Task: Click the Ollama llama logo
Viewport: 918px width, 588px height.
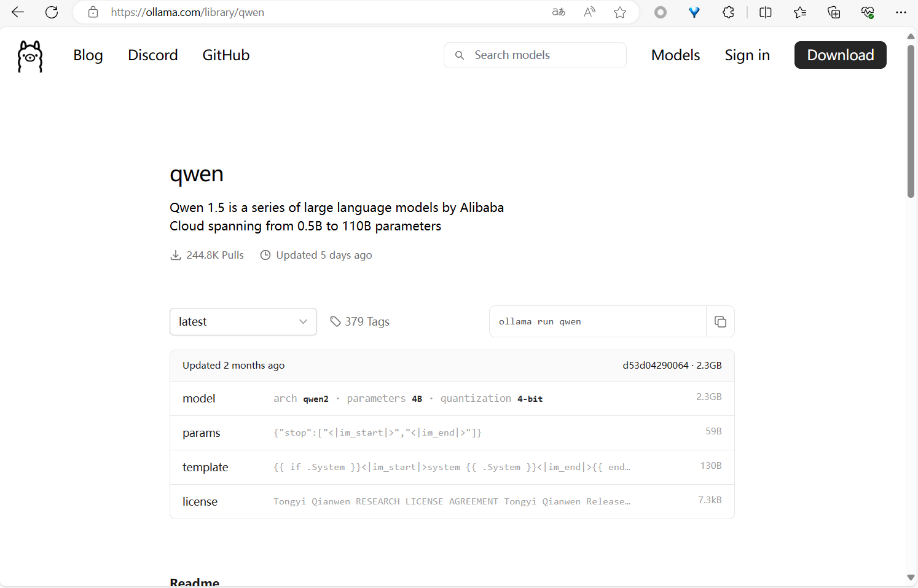Action: 30,56
